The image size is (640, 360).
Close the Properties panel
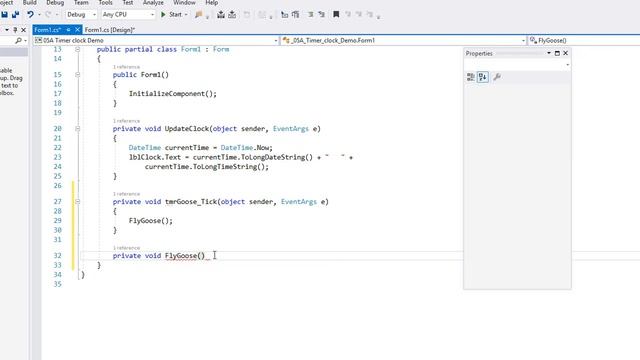point(565,53)
